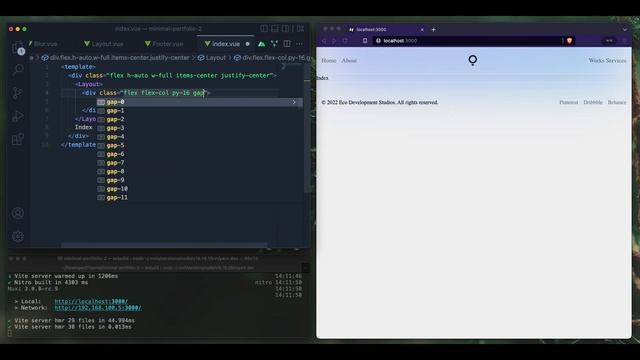Viewport: 640px width, 360px height.
Task: Select gap-3 autocomplete suggestion
Action: pyautogui.click(x=199, y=128)
